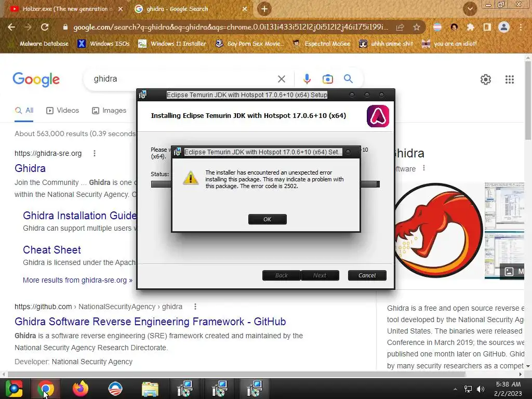Open Windows 11 Installer bookmark

click(x=172, y=44)
